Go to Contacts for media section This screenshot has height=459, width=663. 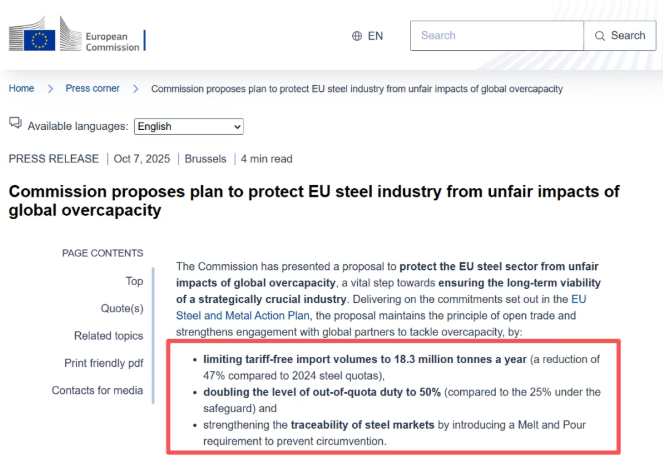pos(97,390)
